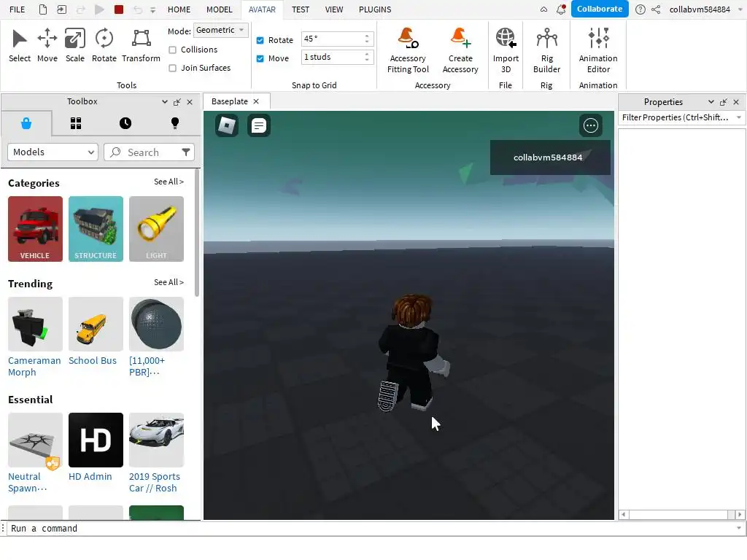Click the Play button in quick access bar

[x=99, y=9]
